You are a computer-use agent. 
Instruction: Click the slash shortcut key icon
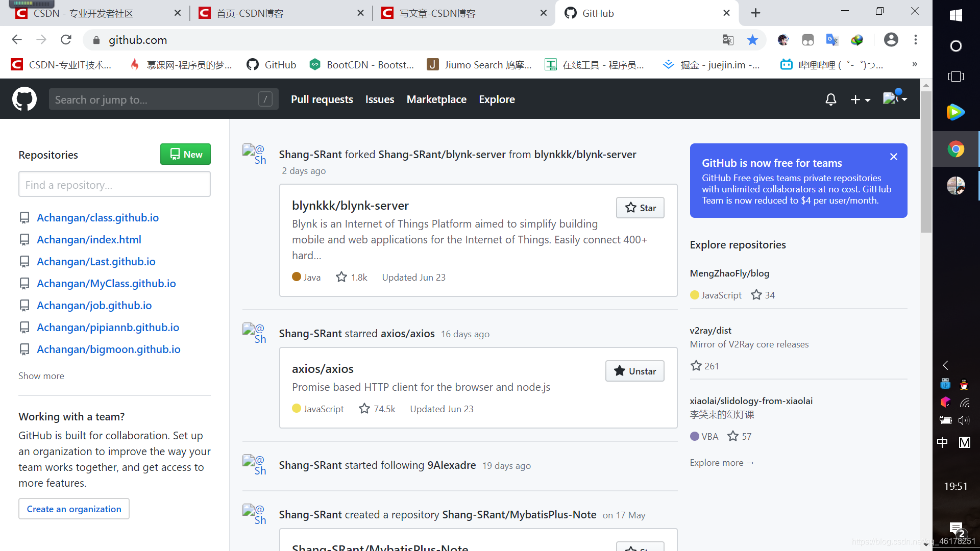pyautogui.click(x=265, y=99)
